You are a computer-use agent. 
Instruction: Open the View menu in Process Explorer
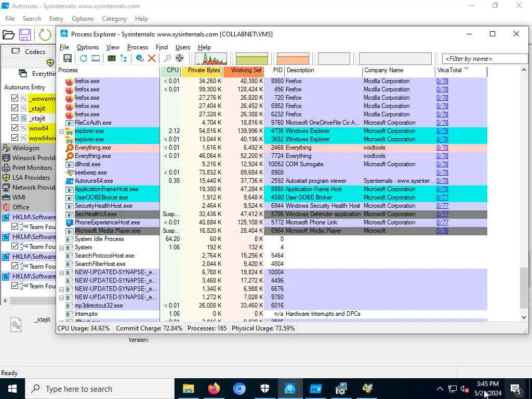(x=113, y=47)
